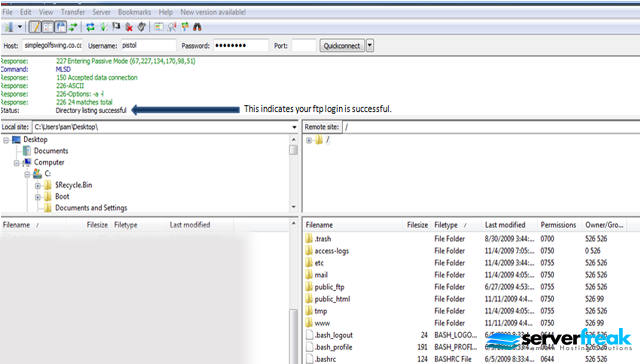Open the Bookmarks menu
The height and width of the screenshot is (364, 640).
coord(134,12)
